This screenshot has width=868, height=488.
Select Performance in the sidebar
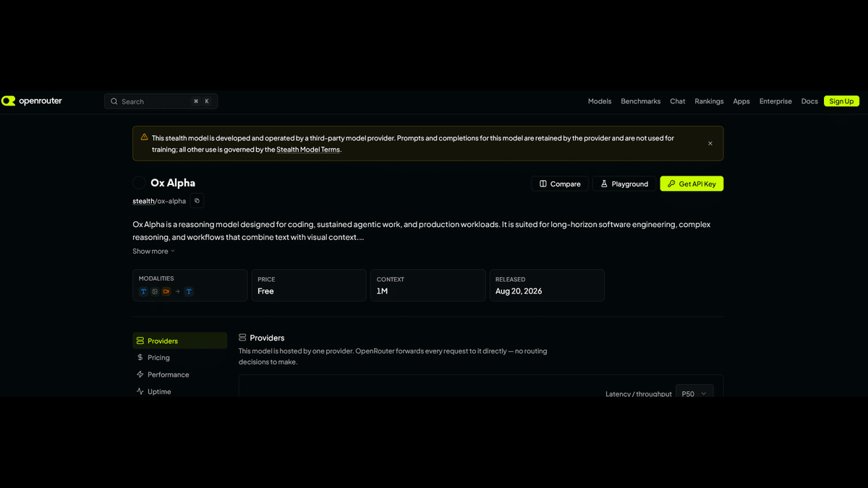[x=179, y=374]
